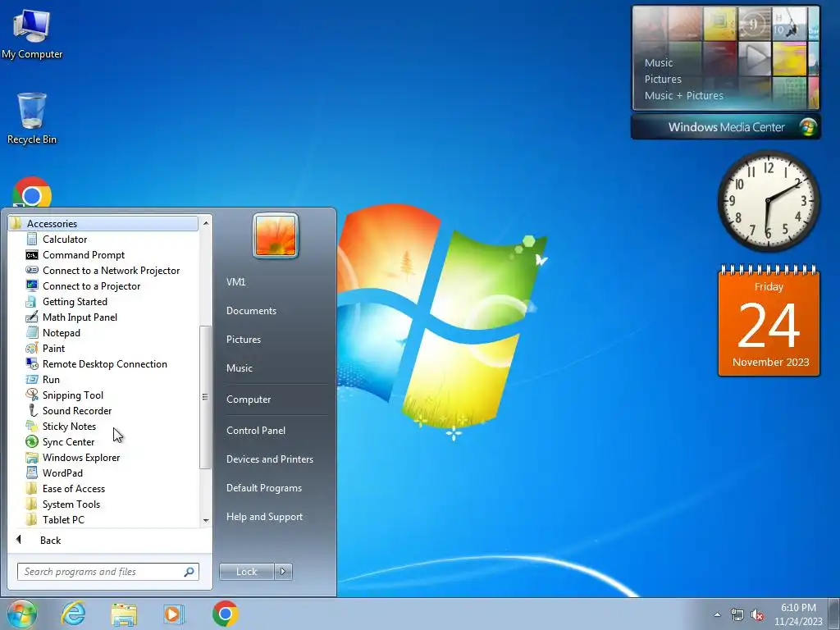Click Music in Media Center gadget

659,62
